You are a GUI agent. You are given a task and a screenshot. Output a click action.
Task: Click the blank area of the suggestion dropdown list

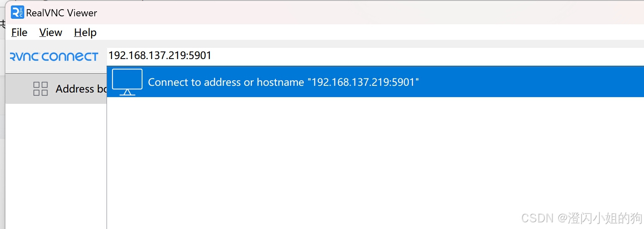334,159
